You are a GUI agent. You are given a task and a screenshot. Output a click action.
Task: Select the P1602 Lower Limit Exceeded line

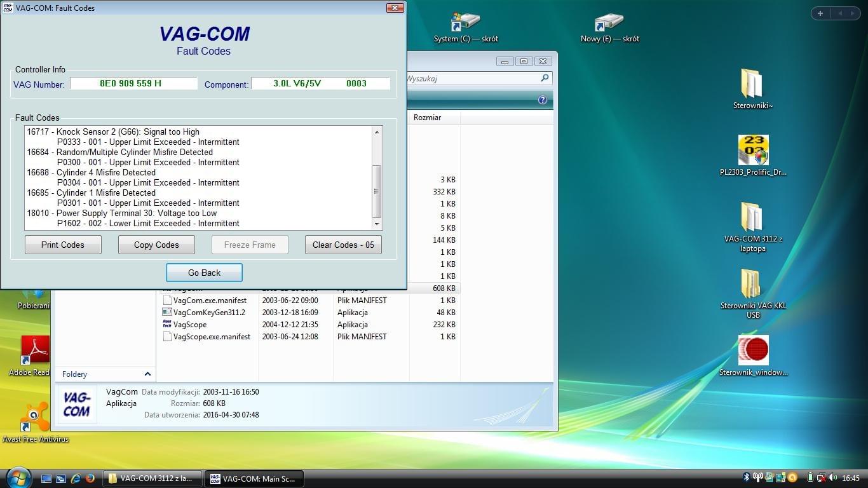148,223
